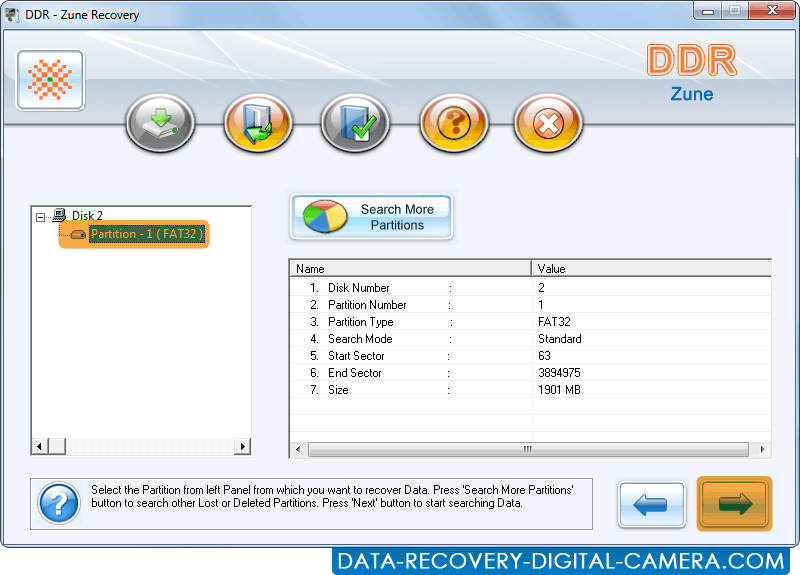800x575 pixels.
Task: Click the orange X exit toolbar icon
Action: pyautogui.click(x=548, y=123)
